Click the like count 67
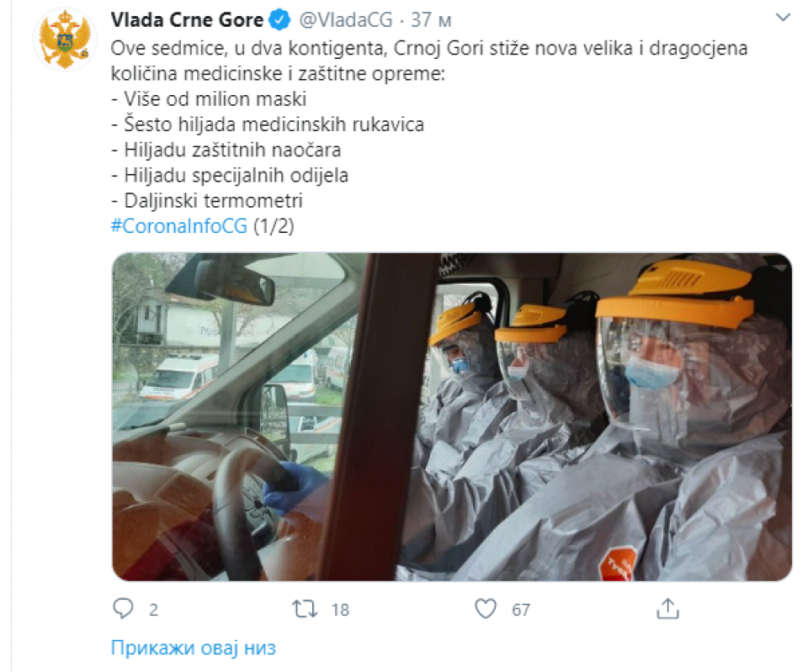 click(520, 610)
